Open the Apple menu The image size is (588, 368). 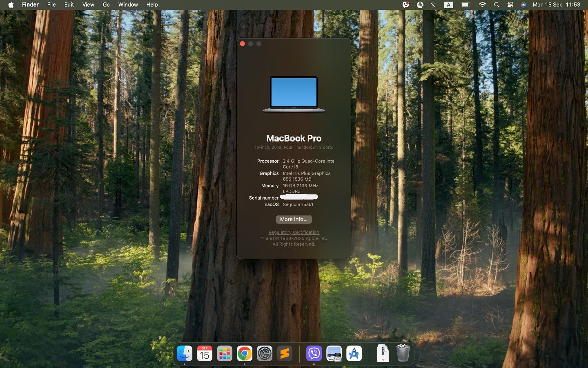coord(11,4)
